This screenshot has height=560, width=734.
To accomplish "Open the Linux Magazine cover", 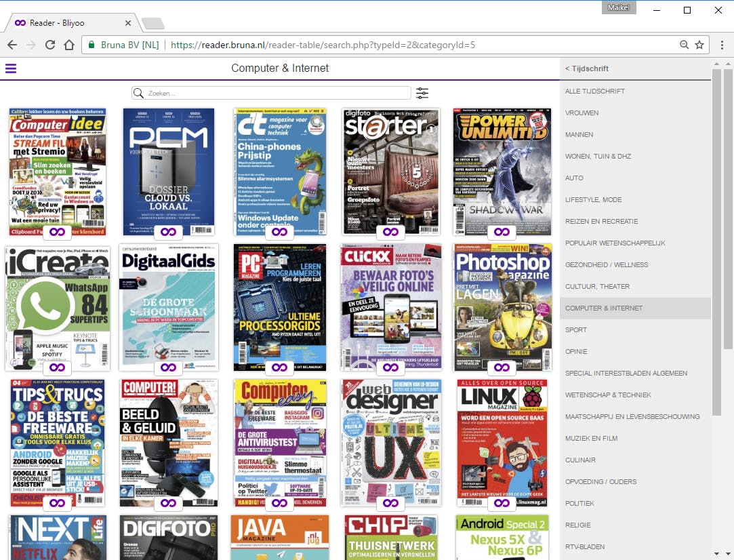I will [x=502, y=443].
